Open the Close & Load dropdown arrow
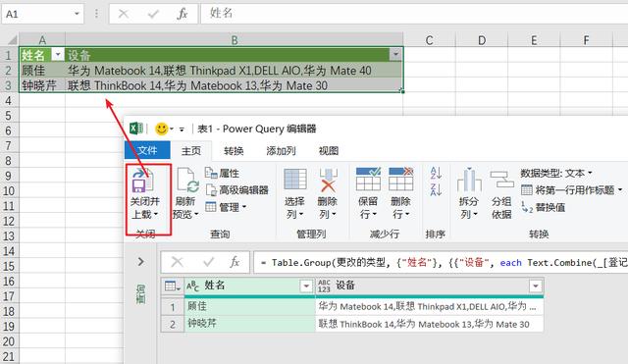628x364 pixels. tap(156, 214)
